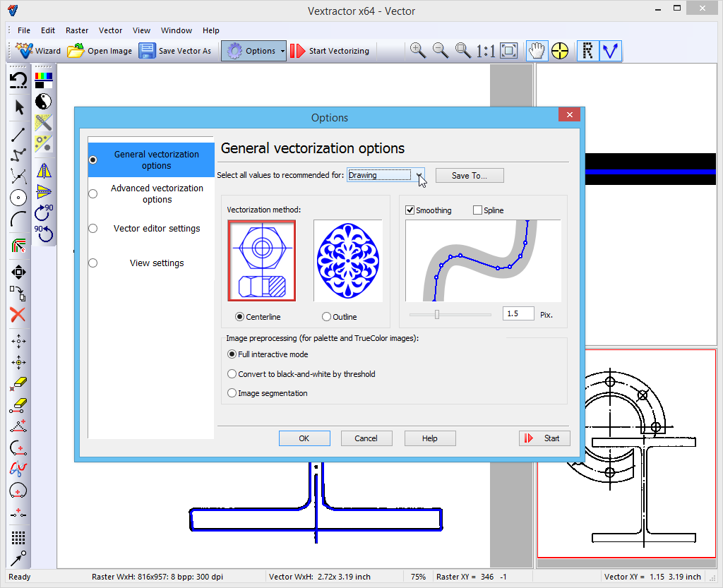Click the Save To... button
723x588 pixels.
470,175
